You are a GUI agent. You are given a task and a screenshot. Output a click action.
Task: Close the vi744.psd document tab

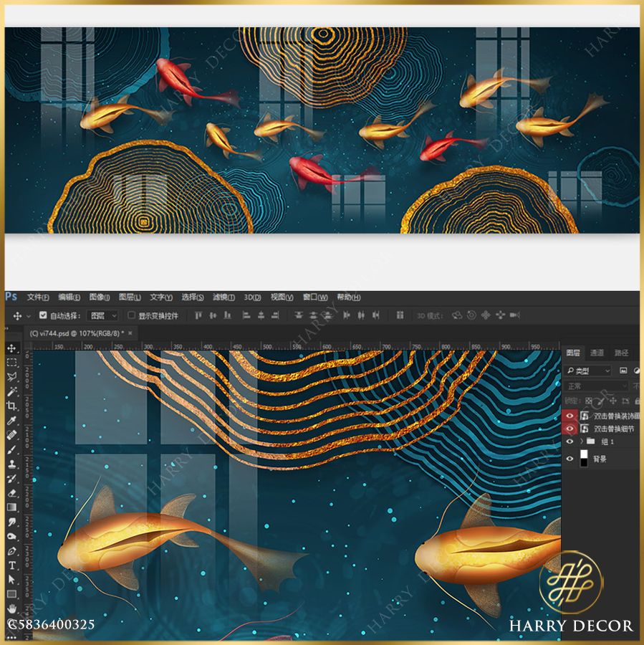tap(130, 333)
